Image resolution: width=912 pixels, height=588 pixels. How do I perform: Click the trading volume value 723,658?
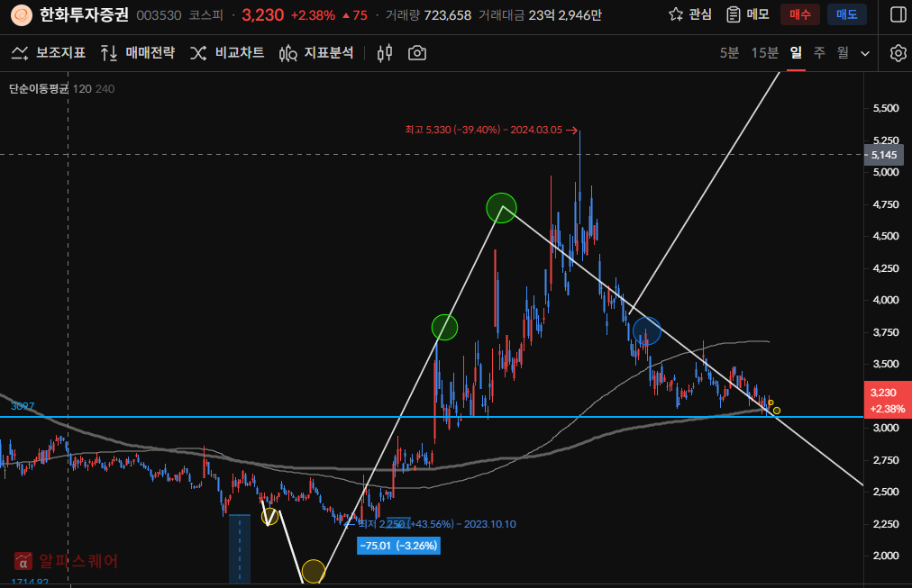[447, 15]
